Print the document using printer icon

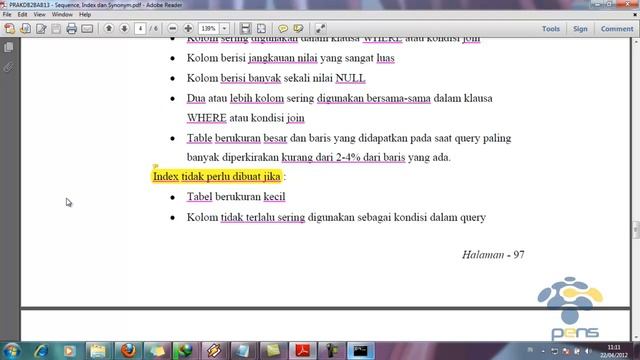(x=71, y=29)
